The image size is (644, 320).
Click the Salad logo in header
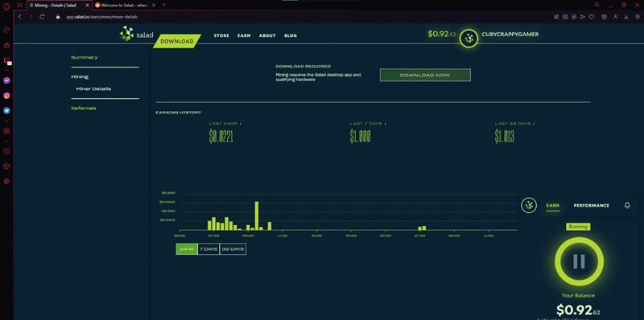click(x=136, y=34)
